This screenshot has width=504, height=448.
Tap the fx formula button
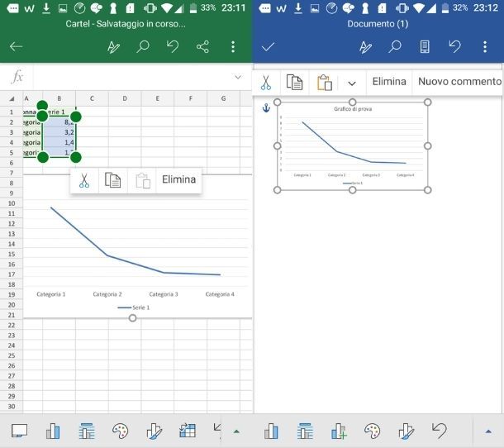click(x=17, y=77)
